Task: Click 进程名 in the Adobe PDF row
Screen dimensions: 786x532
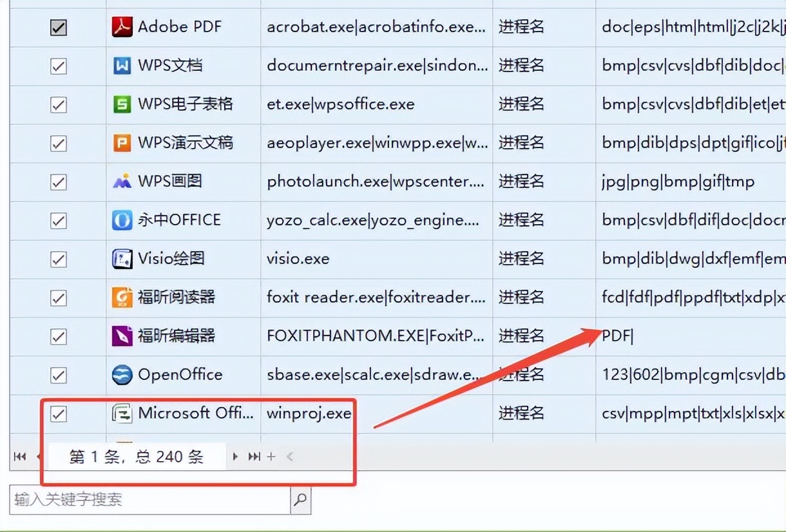Action: pos(521,27)
